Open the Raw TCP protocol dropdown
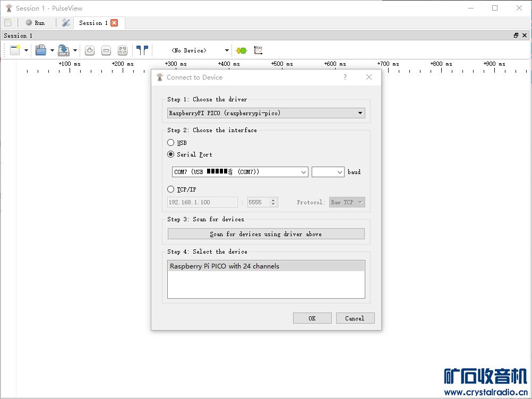Screen dimensions: 532x399 347,202
